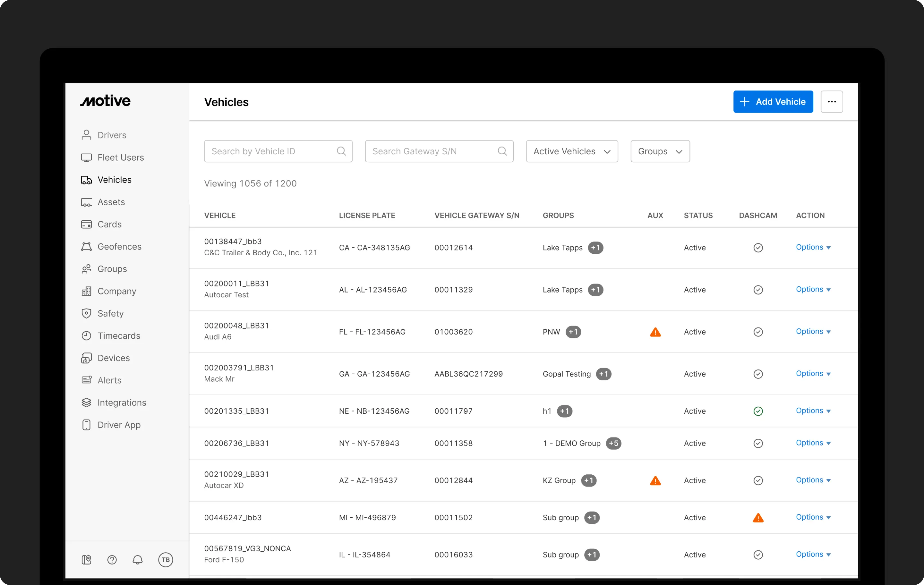This screenshot has height=585, width=924.
Task: Click the +5 badge beside DEMO Group
Action: pyautogui.click(x=613, y=443)
